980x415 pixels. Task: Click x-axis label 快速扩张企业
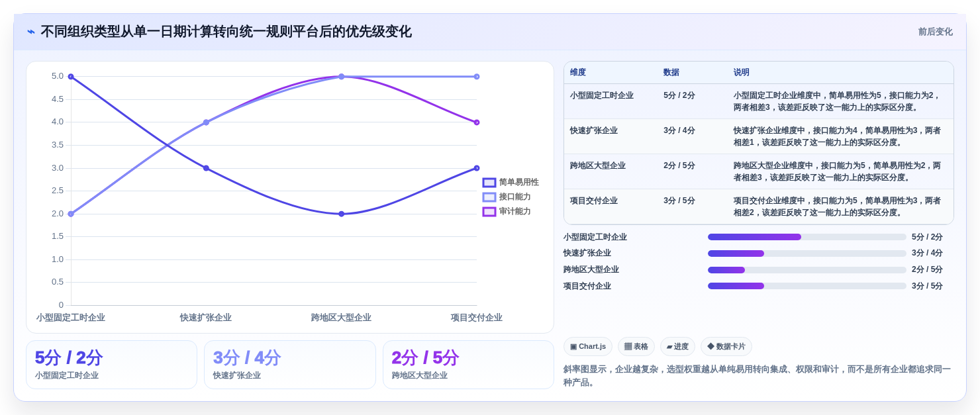point(206,318)
